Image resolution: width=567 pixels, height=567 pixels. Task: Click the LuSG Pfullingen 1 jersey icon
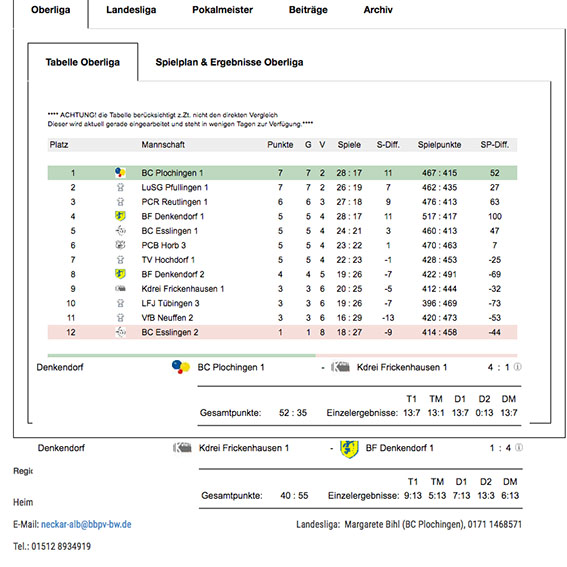click(120, 187)
